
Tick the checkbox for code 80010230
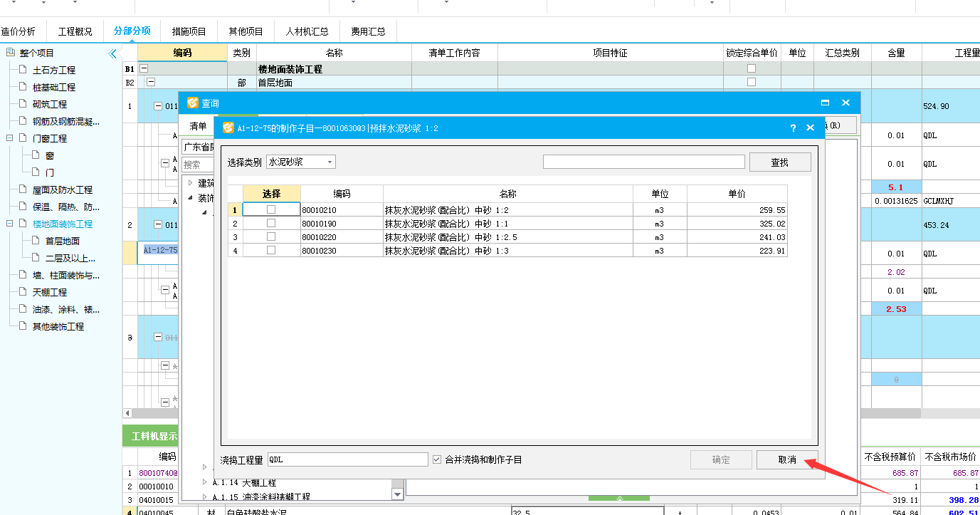pos(271,250)
